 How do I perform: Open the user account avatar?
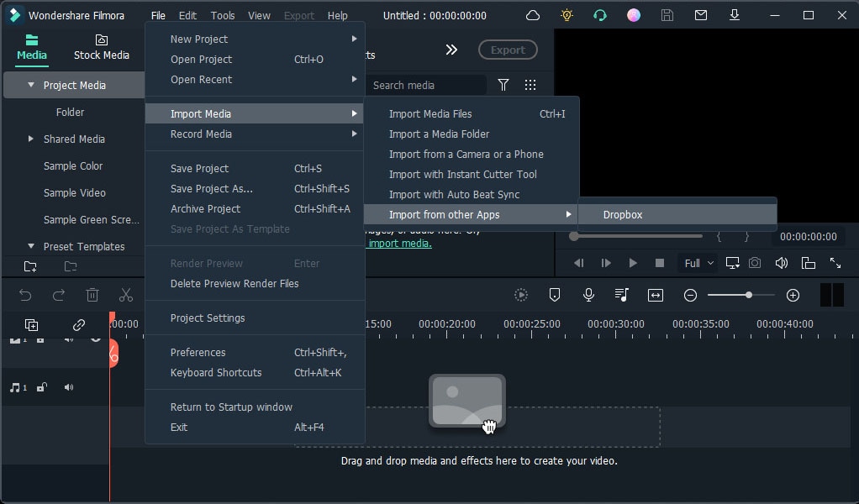coord(634,15)
